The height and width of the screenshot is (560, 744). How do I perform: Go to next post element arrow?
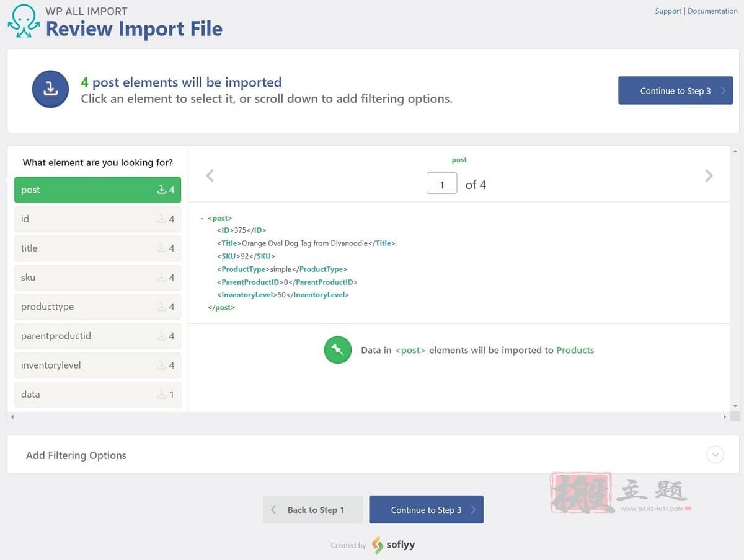[709, 176]
